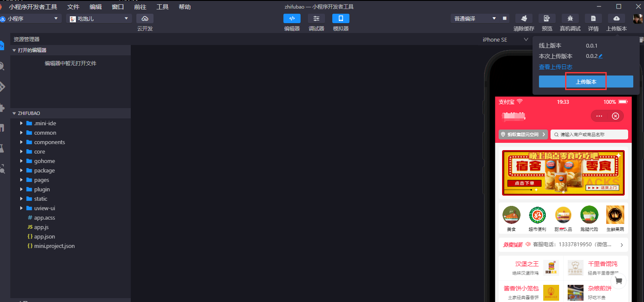The image size is (644, 302).
Task: Tap the 汉堡之王 shop card
Action: (531, 268)
